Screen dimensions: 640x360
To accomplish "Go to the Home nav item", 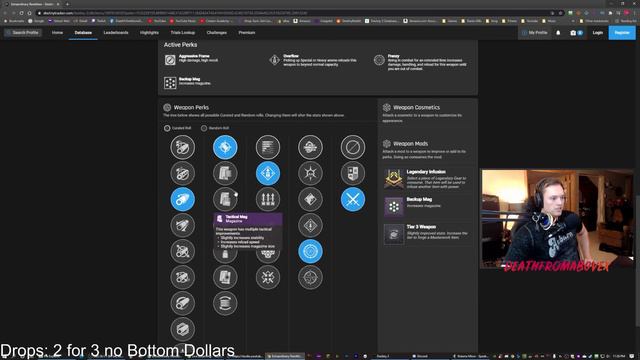I will click(57, 33).
